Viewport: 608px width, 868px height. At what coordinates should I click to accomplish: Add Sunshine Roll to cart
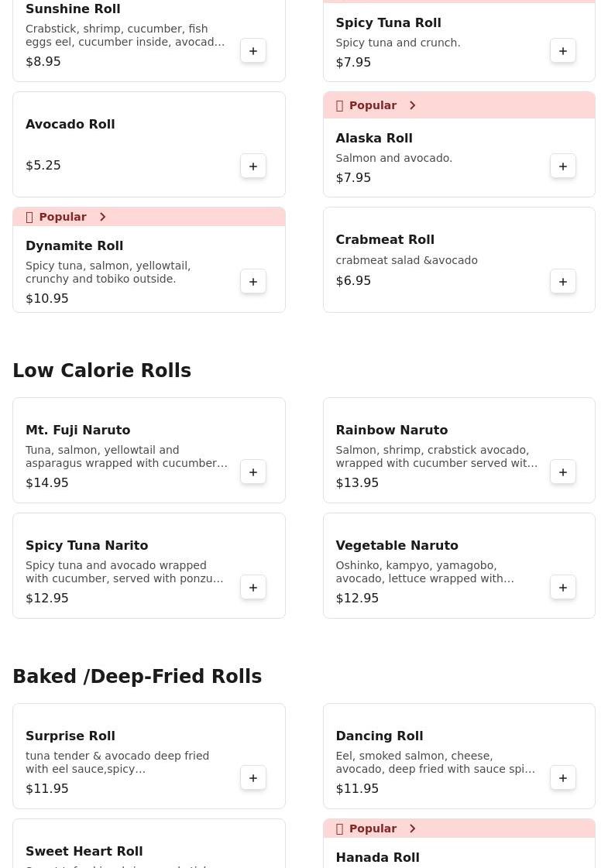pos(253,51)
